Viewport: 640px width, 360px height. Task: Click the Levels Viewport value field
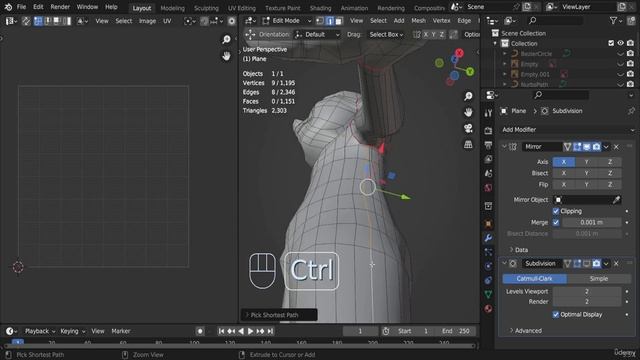(587, 291)
